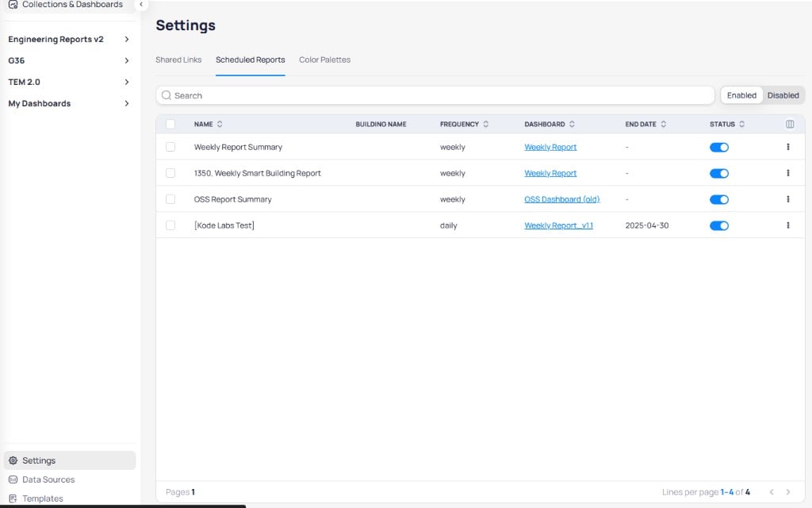Click the Collections & Dashboards icon

tap(13, 4)
